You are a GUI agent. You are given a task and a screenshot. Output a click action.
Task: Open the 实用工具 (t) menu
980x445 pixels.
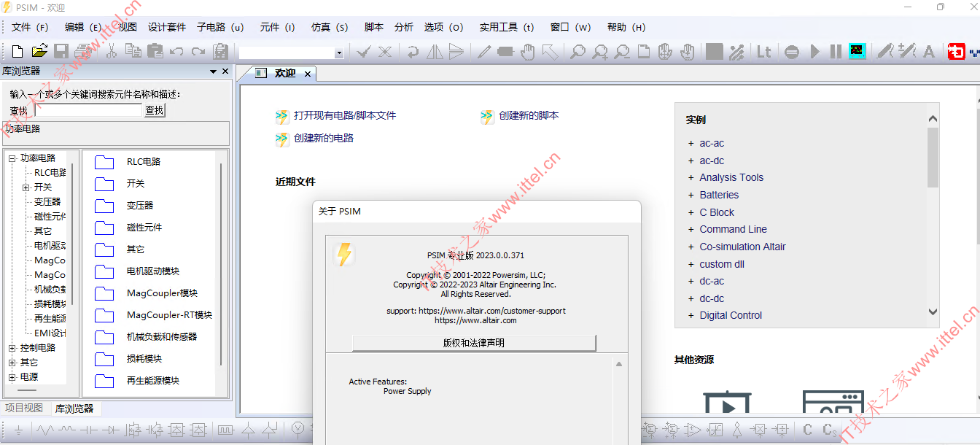point(507,27)
